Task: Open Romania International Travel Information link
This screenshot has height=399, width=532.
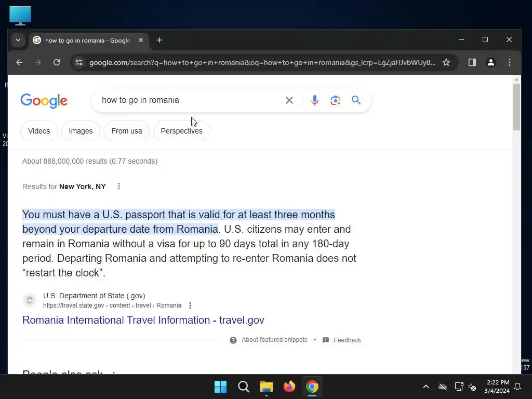Action: 143,320
